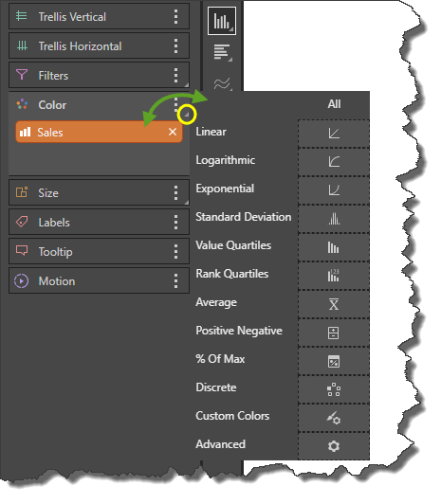Open Advanced color settings gear
The height and width of the screenshot is (504, 441).
(x=334, y=446)
